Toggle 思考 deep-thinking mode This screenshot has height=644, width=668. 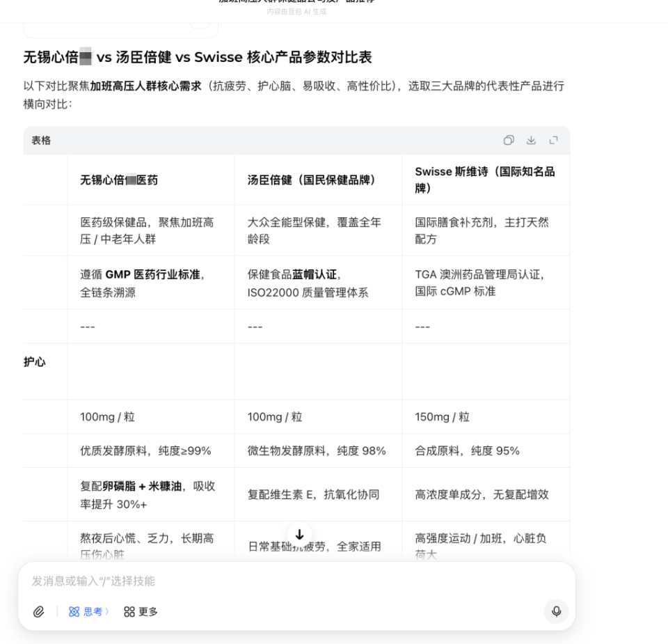click(88, 612)
